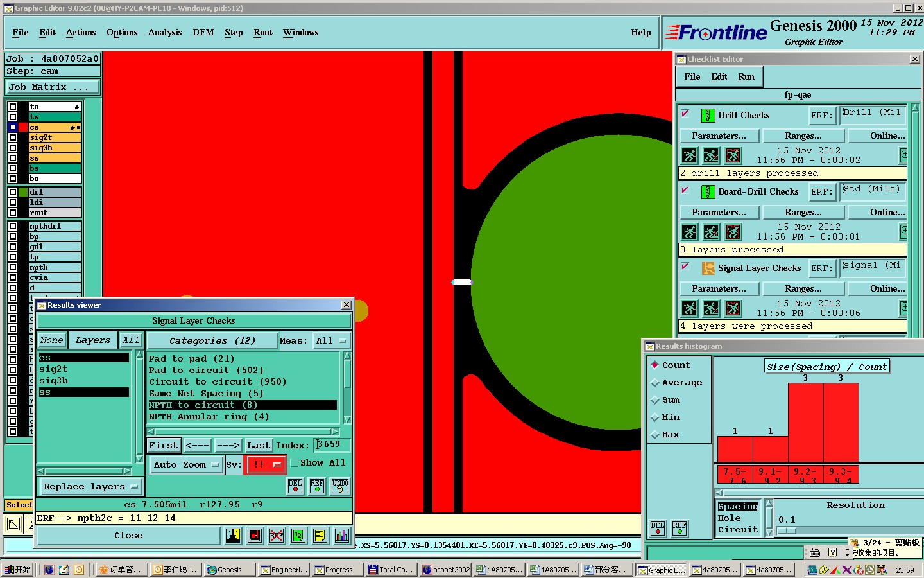Screen dimensions: 924x578
Task: Click red run icon under Drill Checks
Action: point(733,155)
